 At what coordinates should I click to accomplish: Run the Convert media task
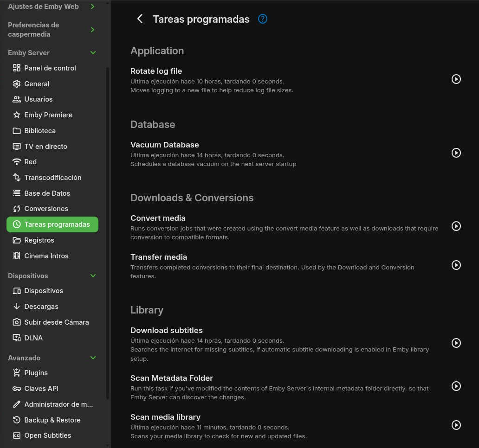[456, 226]
